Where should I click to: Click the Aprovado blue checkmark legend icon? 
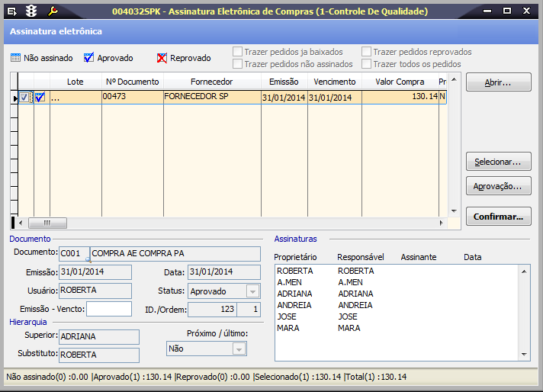click(x=88, y=58)
